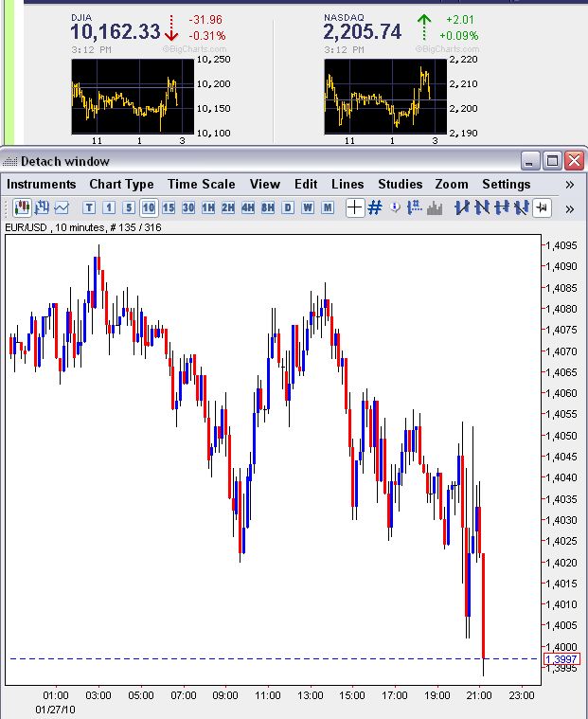
Task: Toggle the crosshair cursor tool
Action: click(354, 207)
